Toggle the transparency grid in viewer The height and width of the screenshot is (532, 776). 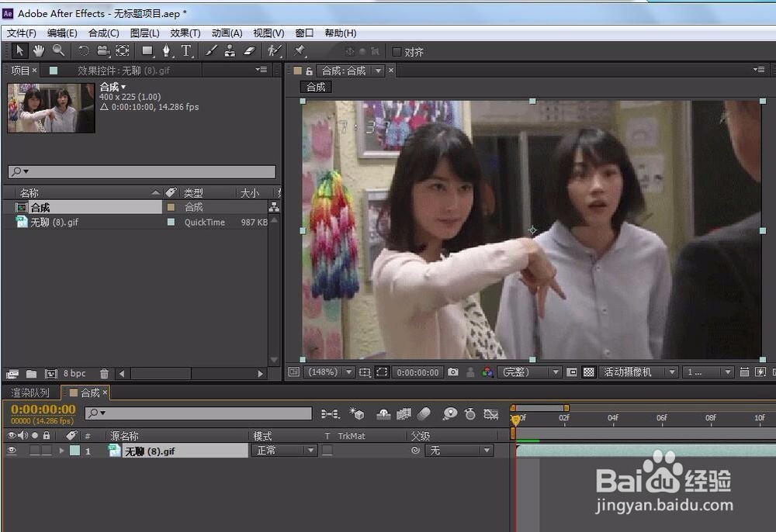pyautogui.click(x=588, y=371)
